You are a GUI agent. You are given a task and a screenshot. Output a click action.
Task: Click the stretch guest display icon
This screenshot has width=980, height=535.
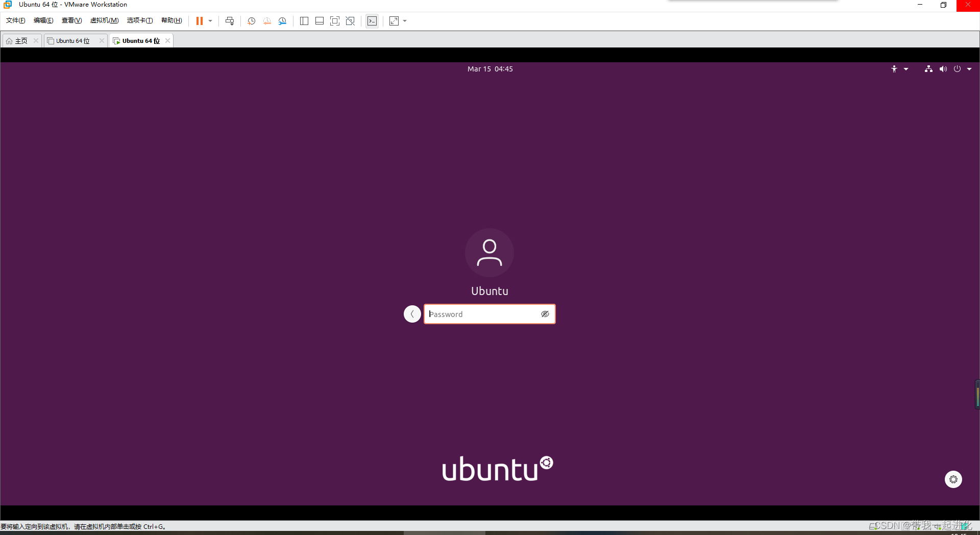pyautogui.click(x=394, y=21)
